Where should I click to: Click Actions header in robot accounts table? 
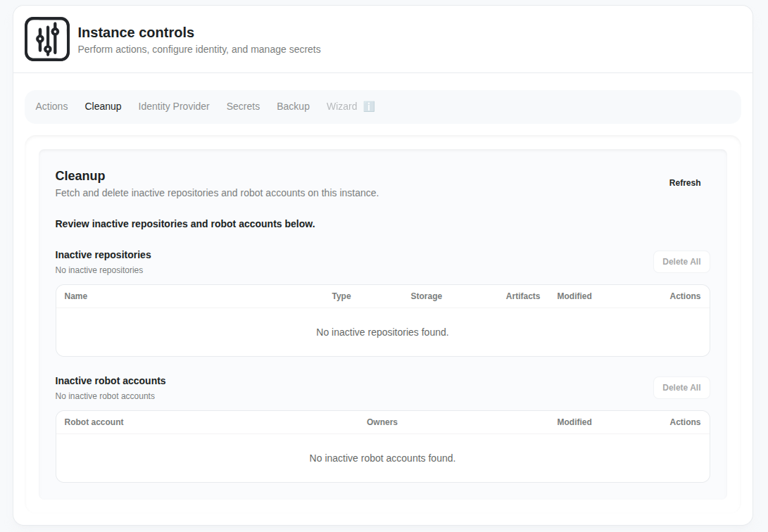(x=685, y=422)
